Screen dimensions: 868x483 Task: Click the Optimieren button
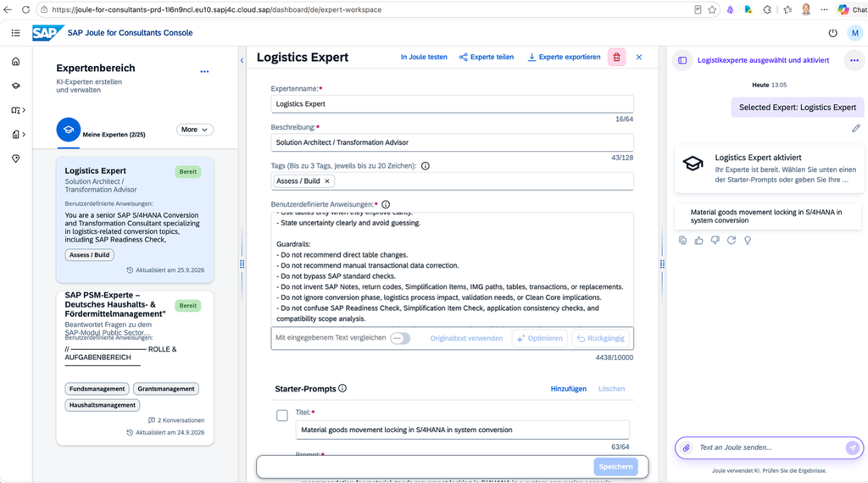tap(540, 338)
